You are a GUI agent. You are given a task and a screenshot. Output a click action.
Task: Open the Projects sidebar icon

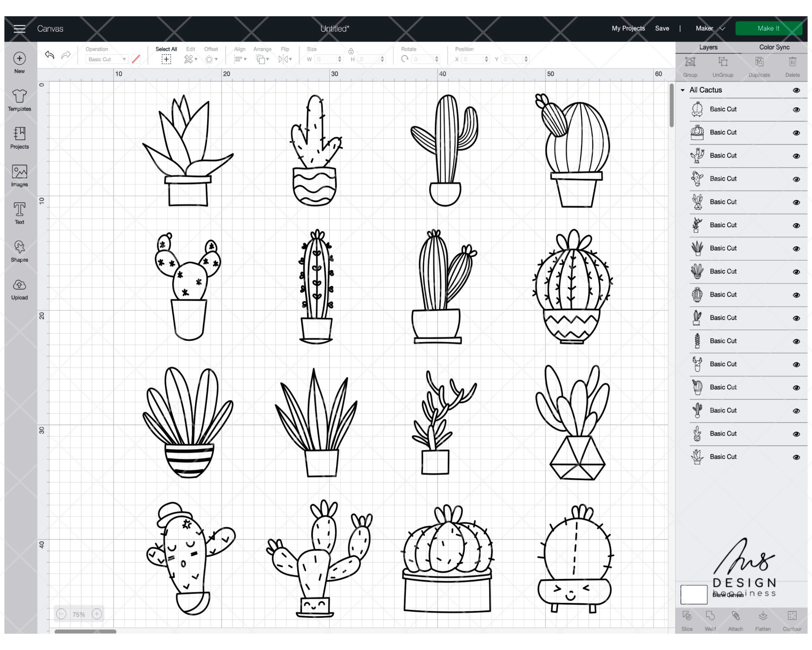click(19, 134)
